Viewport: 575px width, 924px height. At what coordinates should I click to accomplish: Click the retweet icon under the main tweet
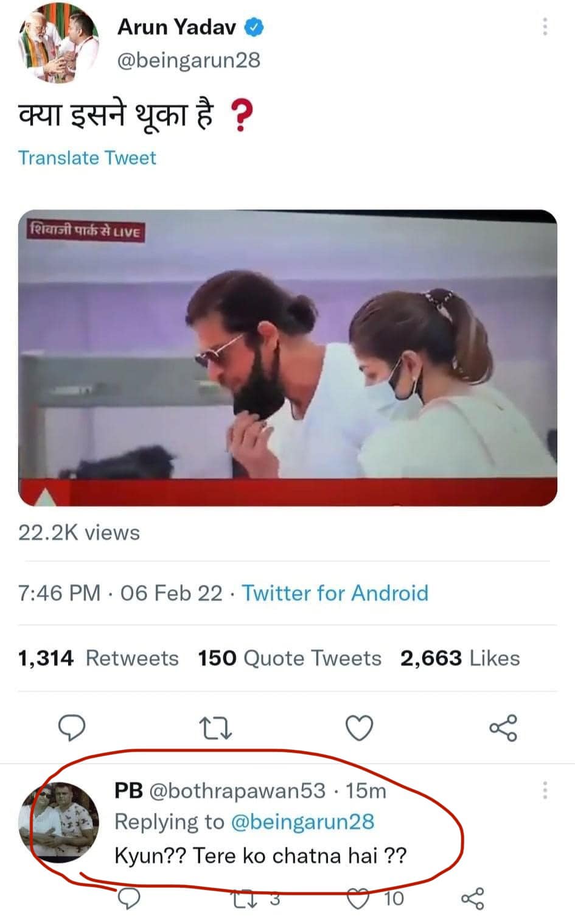(215, 727)
